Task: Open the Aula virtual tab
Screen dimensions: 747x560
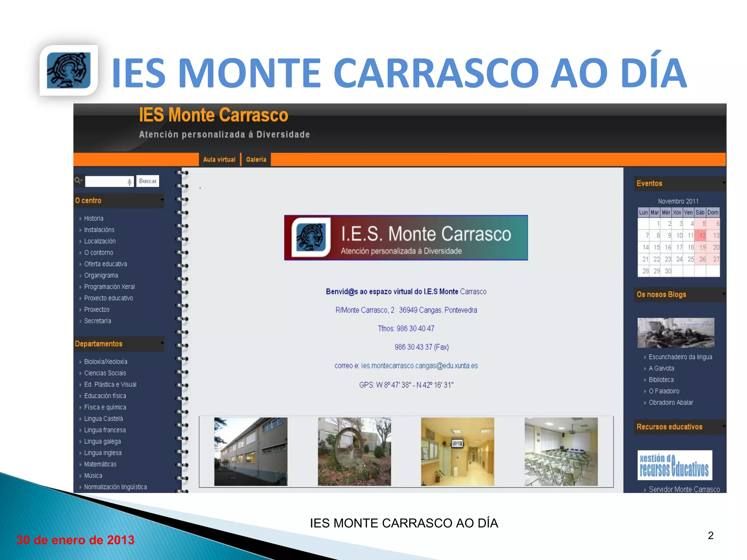Action: [x=219, y=159]
